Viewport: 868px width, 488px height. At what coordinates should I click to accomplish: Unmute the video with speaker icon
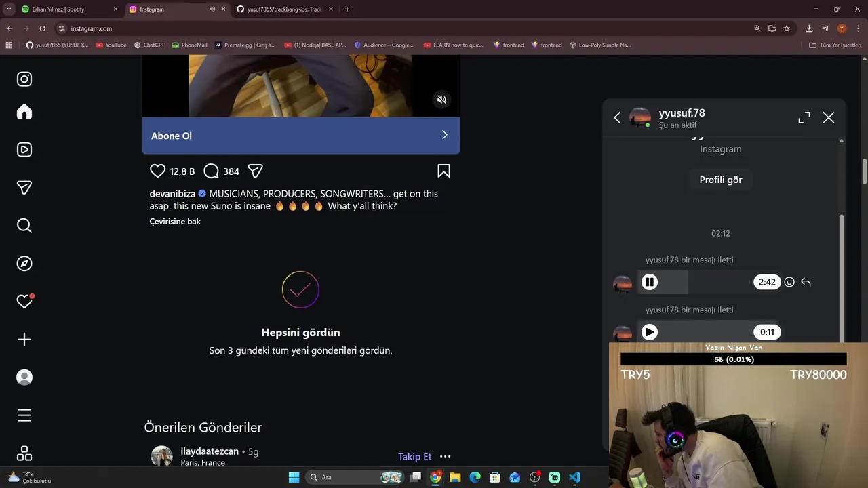[441, 100]
